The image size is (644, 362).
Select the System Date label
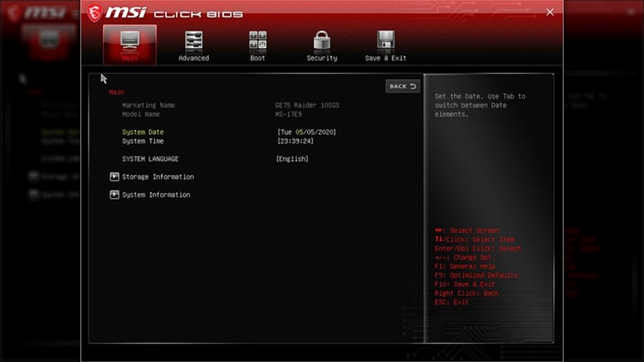tap(143, 132)
